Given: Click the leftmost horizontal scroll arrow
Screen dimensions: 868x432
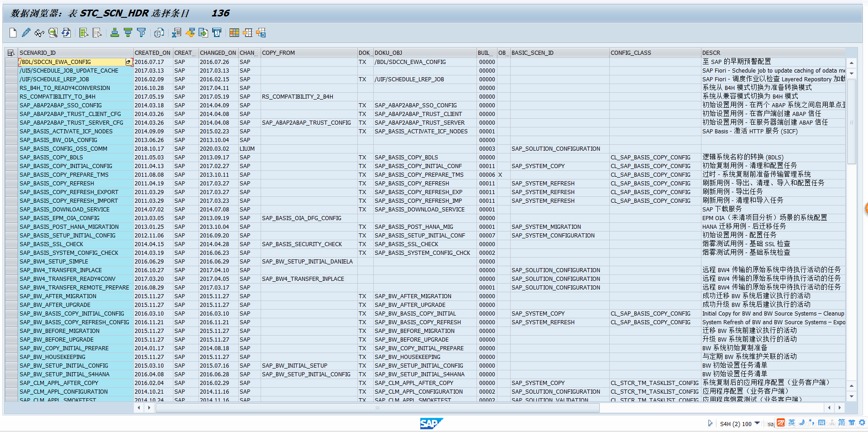Looking at the screenshot, I should [139, 408].
